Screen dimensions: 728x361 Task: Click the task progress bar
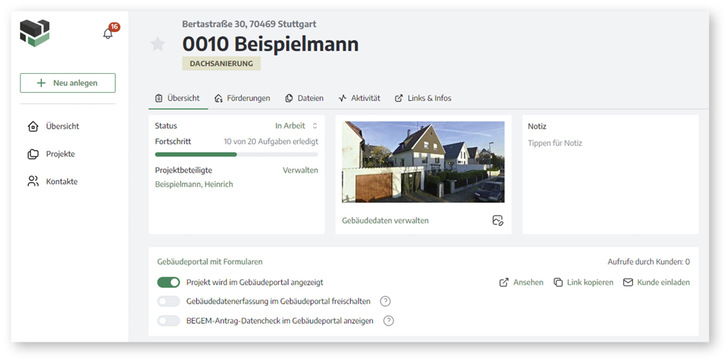pyautogui.click(x=237, y=154)
